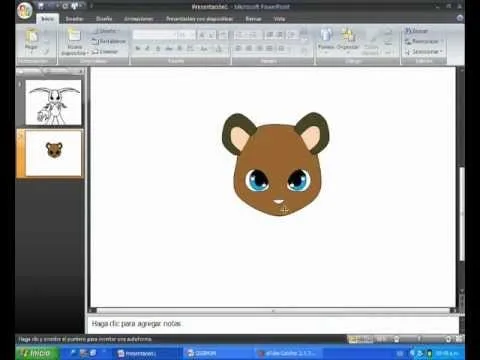Click the line spacing icon
This screenshot has height=360, width=480.
[x=292, y=35]
